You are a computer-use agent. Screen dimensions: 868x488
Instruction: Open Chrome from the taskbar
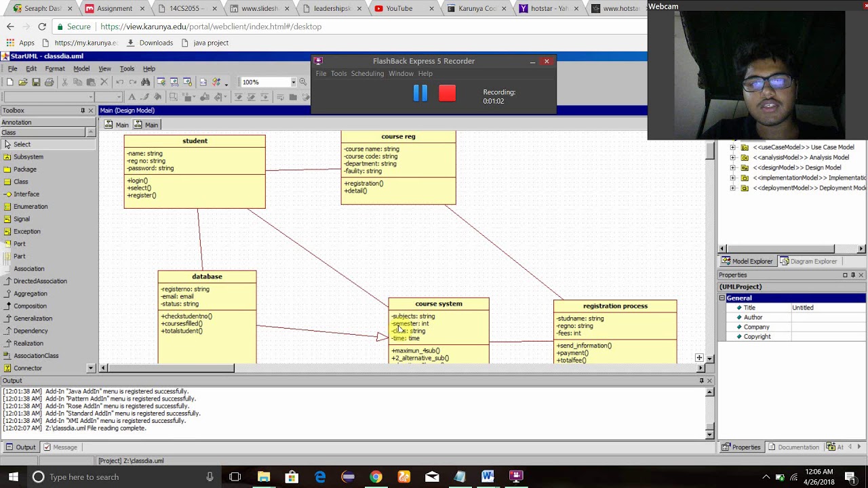pyautogui.click(x=375, y=477)
